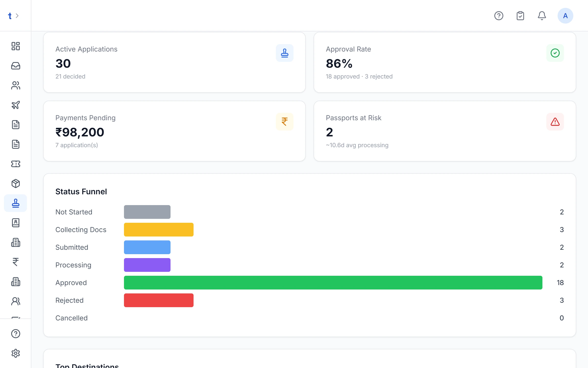Viewport: 588px width, 368px height.
Task: Click the "21 decided" text
Action: coord(70,76)
